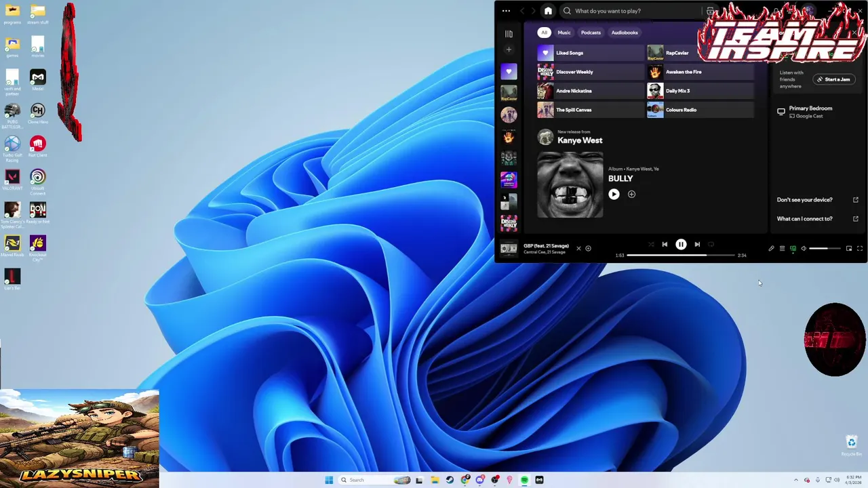Screen dimensions: 868x488
Task: Create a playlist with the plus icon
Action: [x=509, y=49]
